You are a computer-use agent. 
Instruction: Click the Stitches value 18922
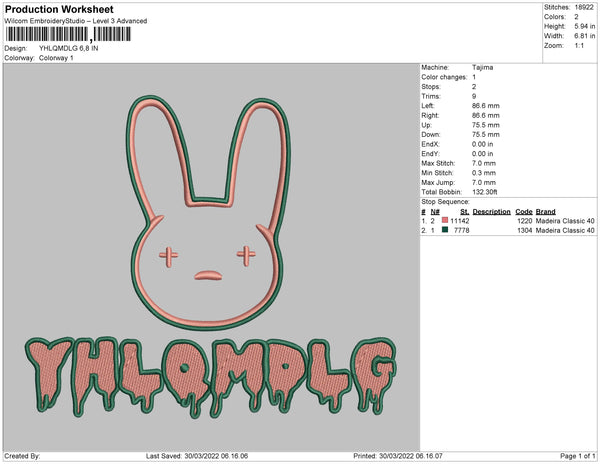(x=584, y=7)
